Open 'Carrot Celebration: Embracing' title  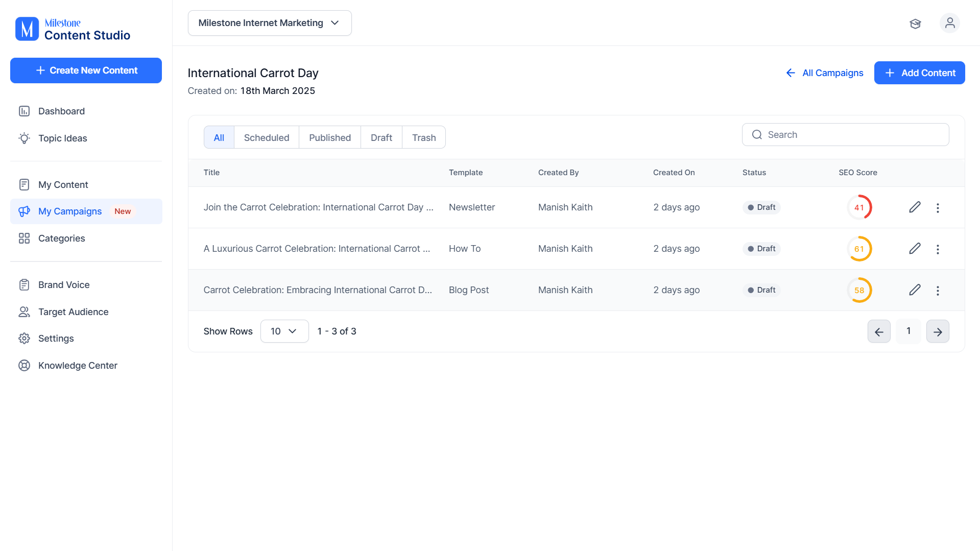click(318, 290)
